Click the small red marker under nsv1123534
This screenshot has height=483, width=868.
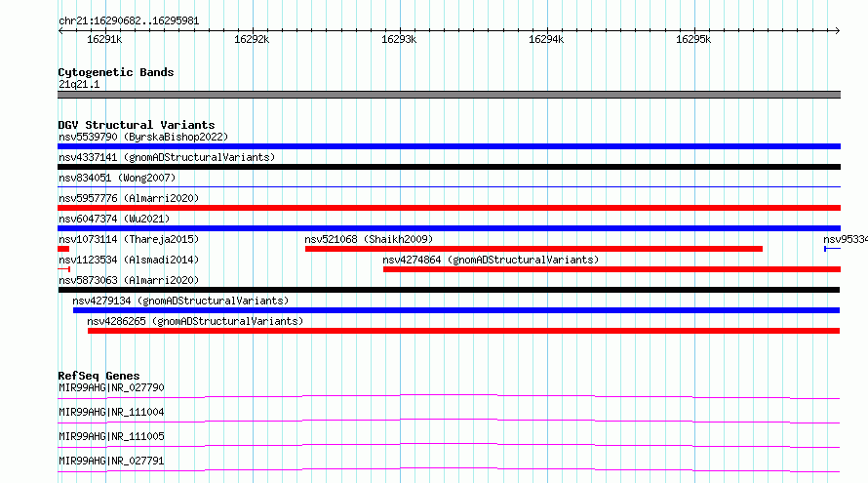(x=63, y=269)
